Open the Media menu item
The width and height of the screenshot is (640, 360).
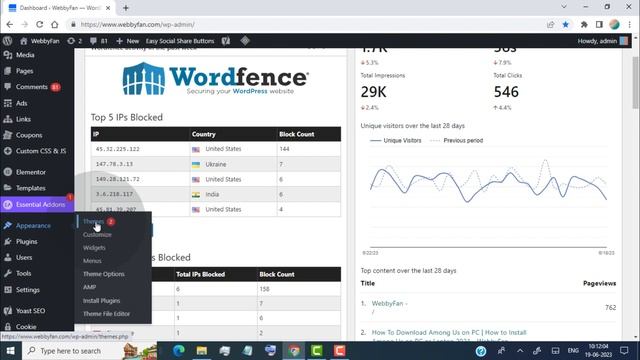point(24,55)
